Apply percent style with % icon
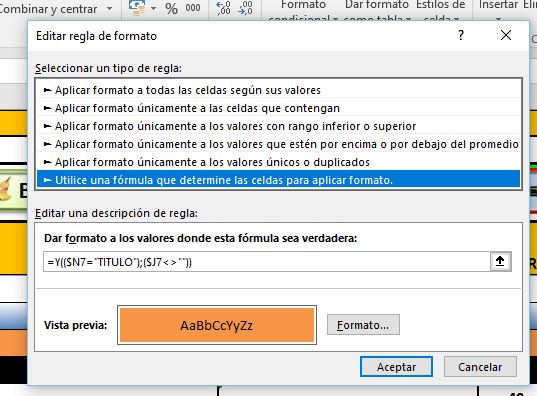The height and width of the screenshot is (396, 537). click(171, 9)
